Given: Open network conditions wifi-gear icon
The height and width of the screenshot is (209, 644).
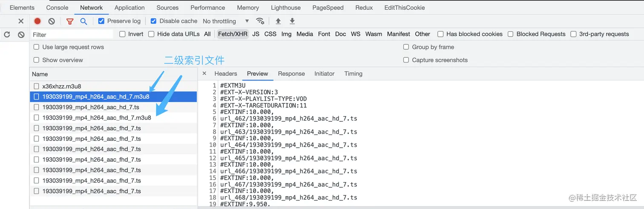Looking at the screenshot, I should coord(260,21).
